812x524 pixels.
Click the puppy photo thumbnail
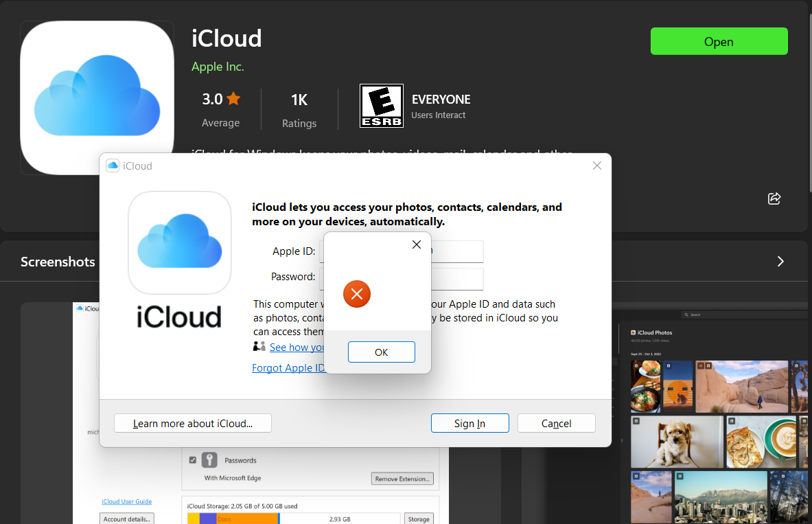[x=677, y=442]
